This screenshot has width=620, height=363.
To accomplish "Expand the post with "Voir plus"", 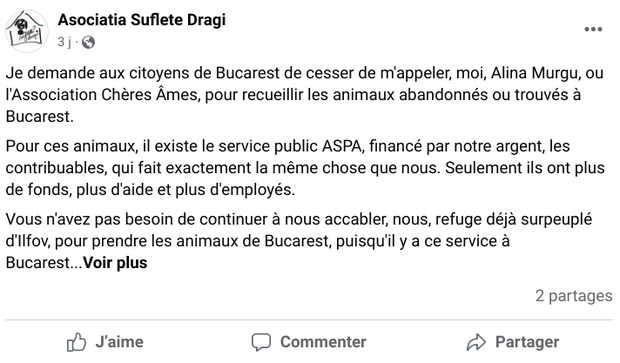I will pyautogui.click(x=115, y=263).
